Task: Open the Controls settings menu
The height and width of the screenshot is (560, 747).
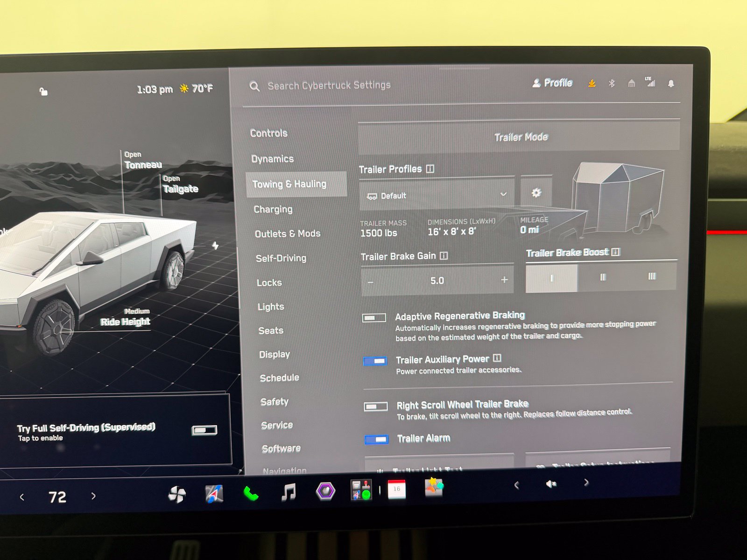Action: coord(269,133)
